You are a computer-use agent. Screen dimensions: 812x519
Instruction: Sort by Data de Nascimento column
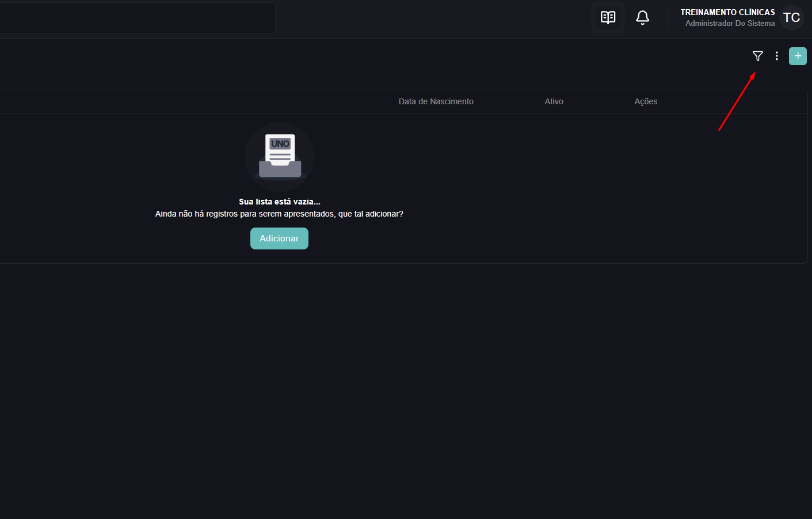pos(436,101)
